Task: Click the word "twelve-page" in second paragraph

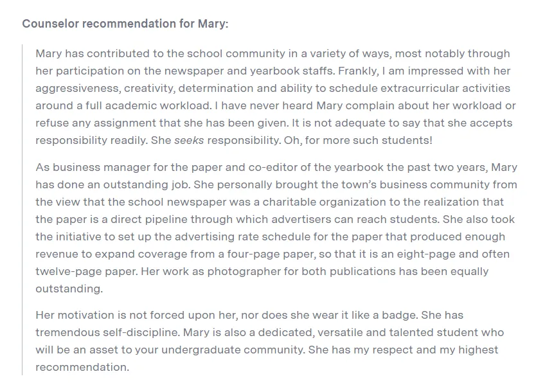Action: point(68,272)
